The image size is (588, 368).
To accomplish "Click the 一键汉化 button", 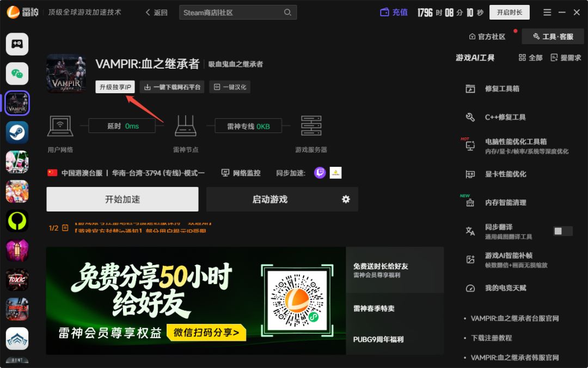I will pos(230,87).
